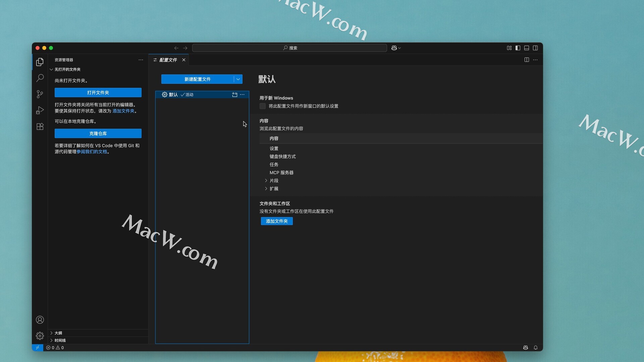Image resolution: width=644 pixels, height=362 pixels.
Task: Toggle the secondary side bar
Action: pos(535,48)
